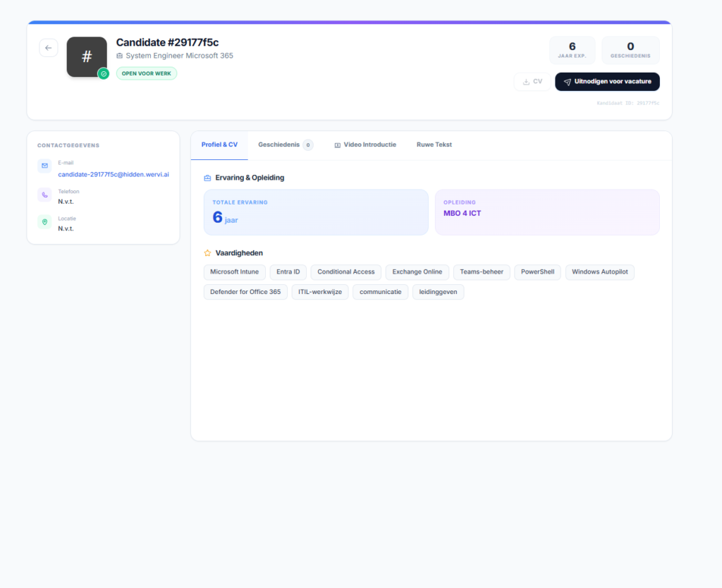Screen dimensions: 722x588
Task: Select the ITIL-werkwijze skill tag
Action: (x=320, y=292)
